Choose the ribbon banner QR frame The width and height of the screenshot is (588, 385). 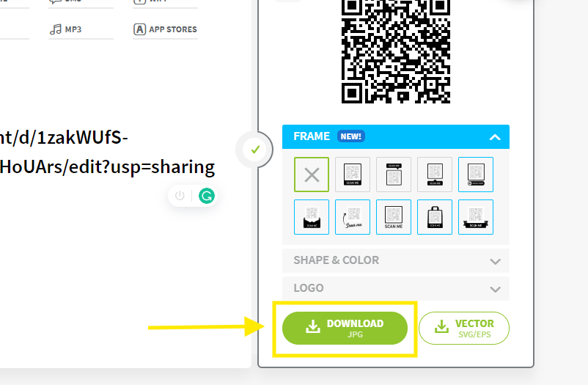pyautogui.click(x=476, y=217)
